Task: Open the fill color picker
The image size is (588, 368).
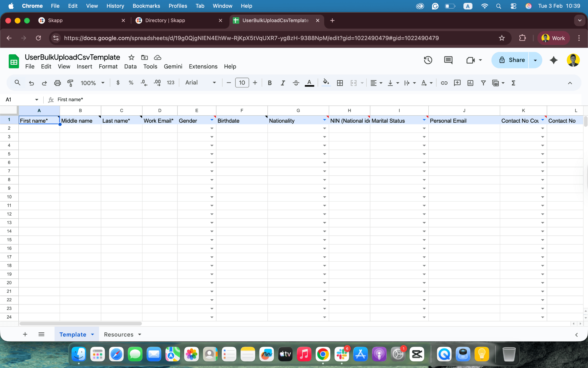Action: pos(326,83)
